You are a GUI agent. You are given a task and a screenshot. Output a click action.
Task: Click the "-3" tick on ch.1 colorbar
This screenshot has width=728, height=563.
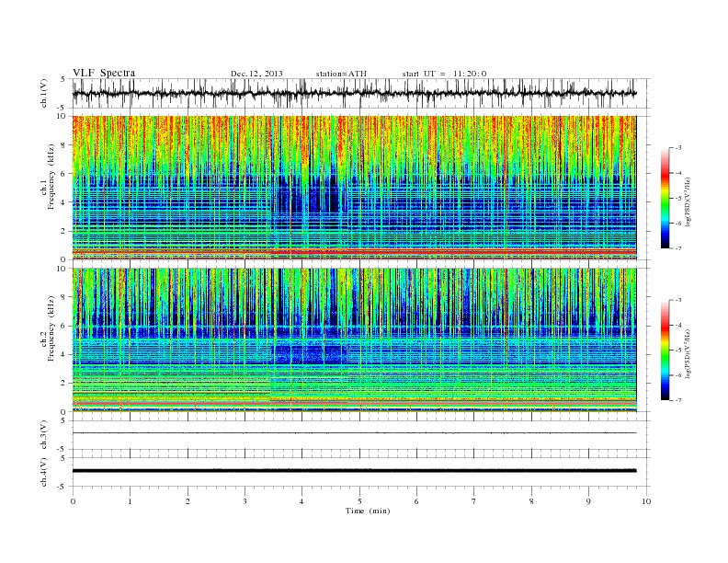coord(678,148)
